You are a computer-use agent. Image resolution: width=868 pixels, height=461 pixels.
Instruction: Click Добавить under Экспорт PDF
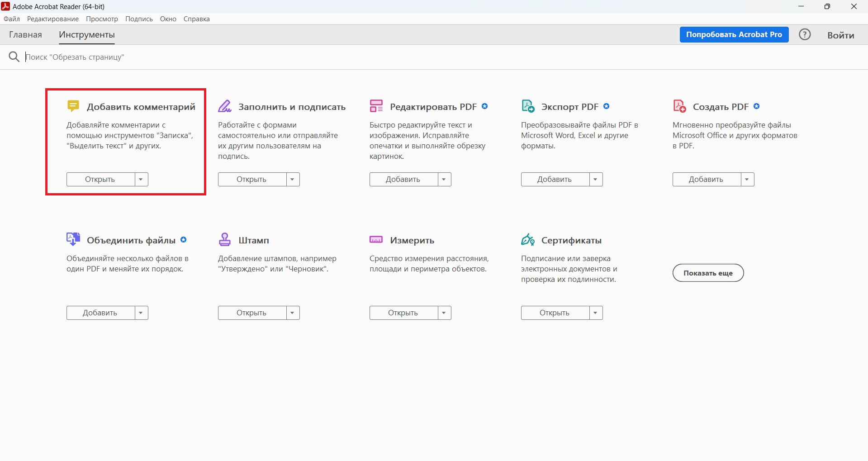555,180
